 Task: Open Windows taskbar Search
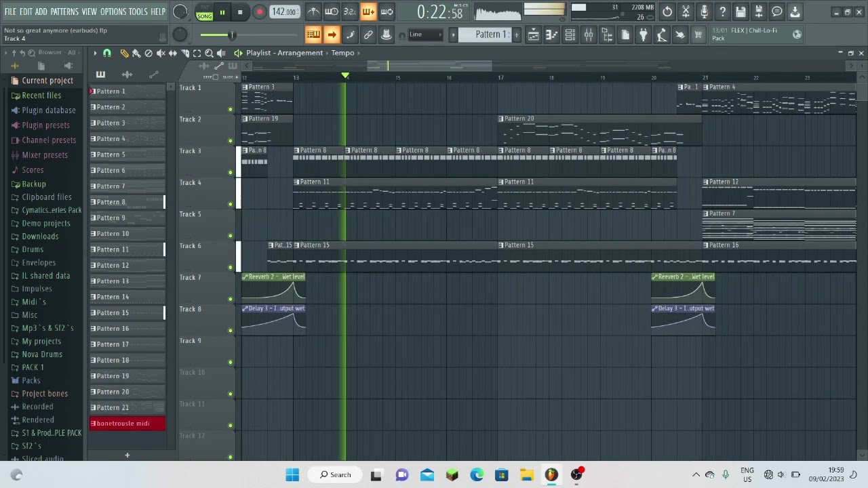point(336,474)
